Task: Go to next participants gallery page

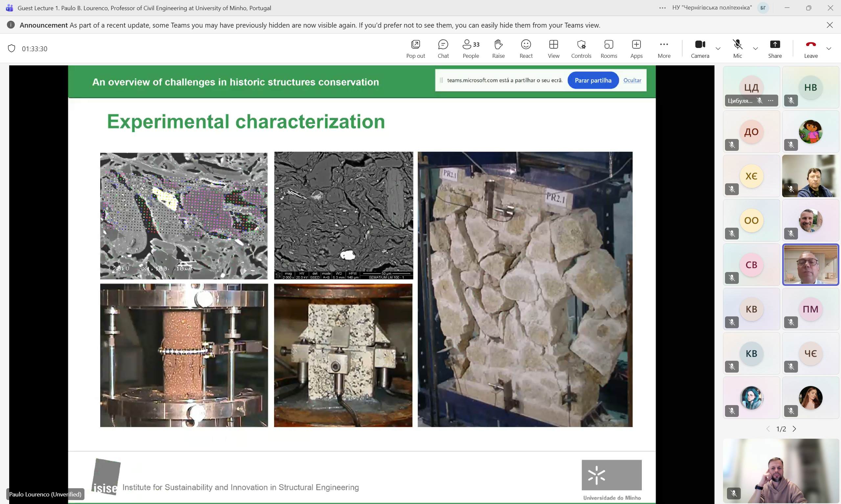Action: [x=794, y=429]
